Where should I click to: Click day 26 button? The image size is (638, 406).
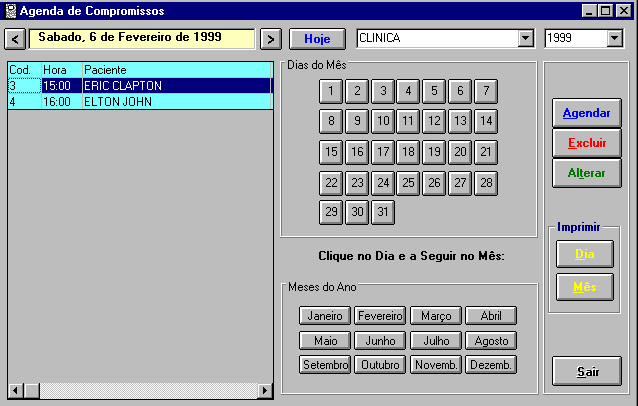434,183
